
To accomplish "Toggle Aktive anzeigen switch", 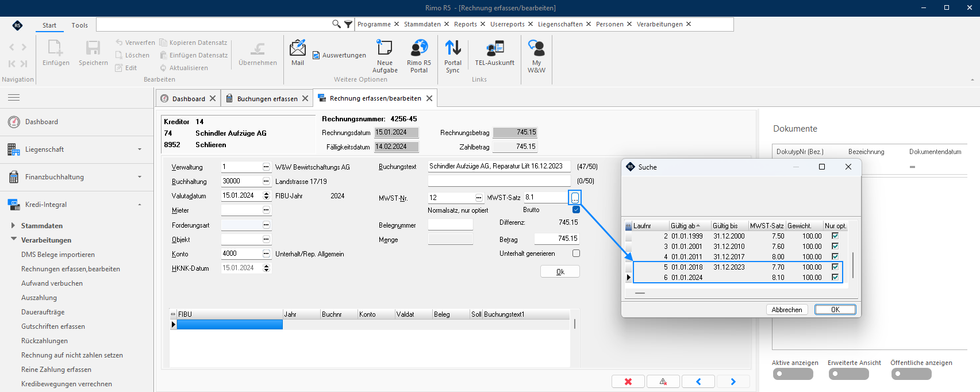I will [793, 374].
